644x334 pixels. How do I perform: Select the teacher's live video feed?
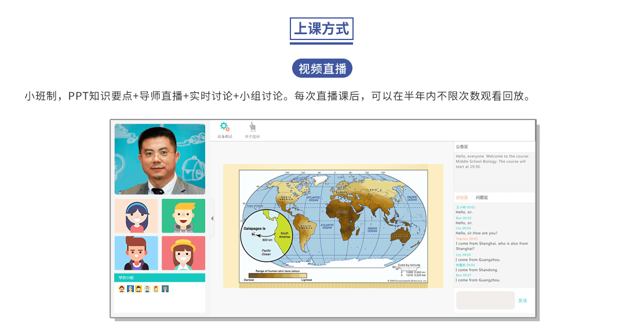pos(160,159)
